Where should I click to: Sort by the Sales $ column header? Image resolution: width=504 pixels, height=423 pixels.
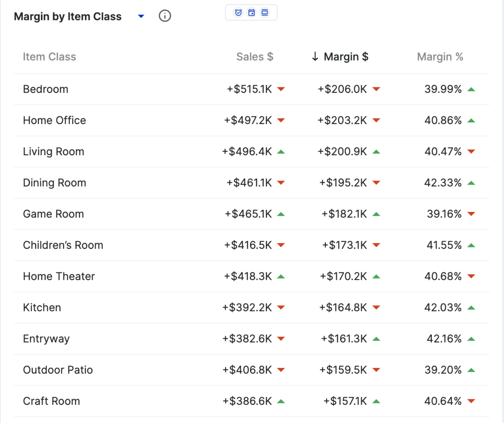click(255, 57)
